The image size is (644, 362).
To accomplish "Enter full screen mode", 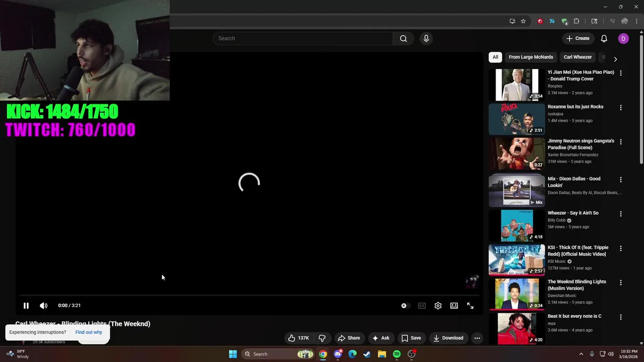I will (470, 306).
